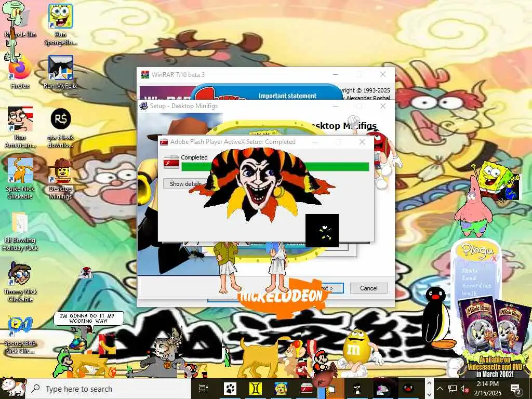Show hidden system tray icons
Screen dimensions: 532x399
pos(440,389)
